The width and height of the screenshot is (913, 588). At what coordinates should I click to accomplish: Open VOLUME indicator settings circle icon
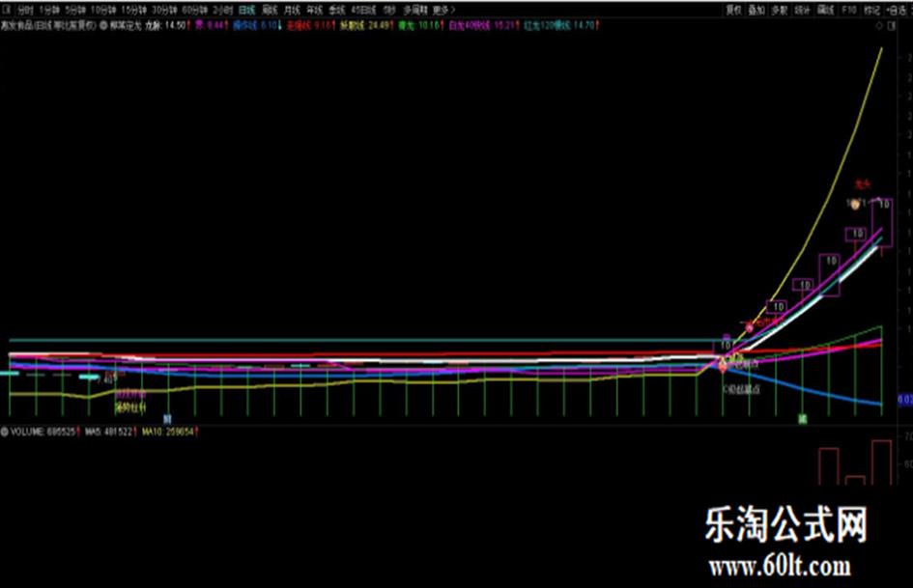[5, 432]
